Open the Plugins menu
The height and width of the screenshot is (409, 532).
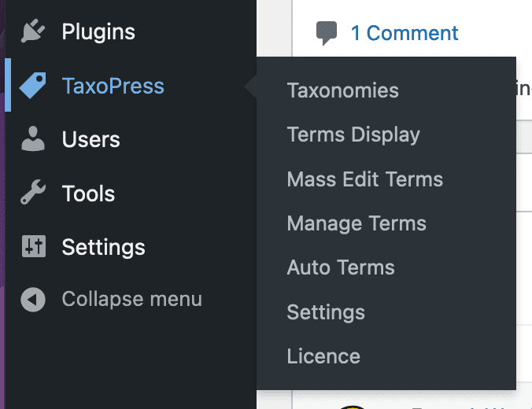click(98, 32)
